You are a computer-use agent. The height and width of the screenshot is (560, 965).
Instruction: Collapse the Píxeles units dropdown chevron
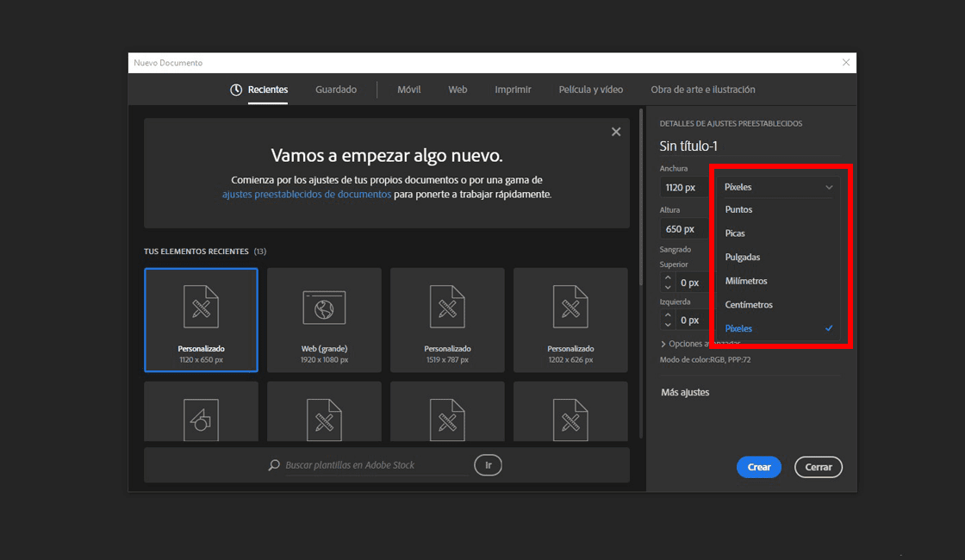pos(829,187)
